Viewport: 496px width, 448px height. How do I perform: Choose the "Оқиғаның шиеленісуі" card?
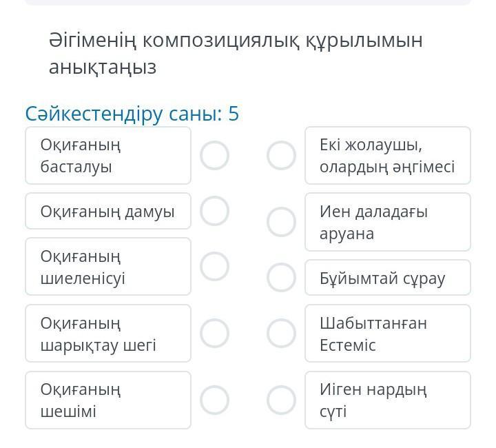(x=108, y=267)
